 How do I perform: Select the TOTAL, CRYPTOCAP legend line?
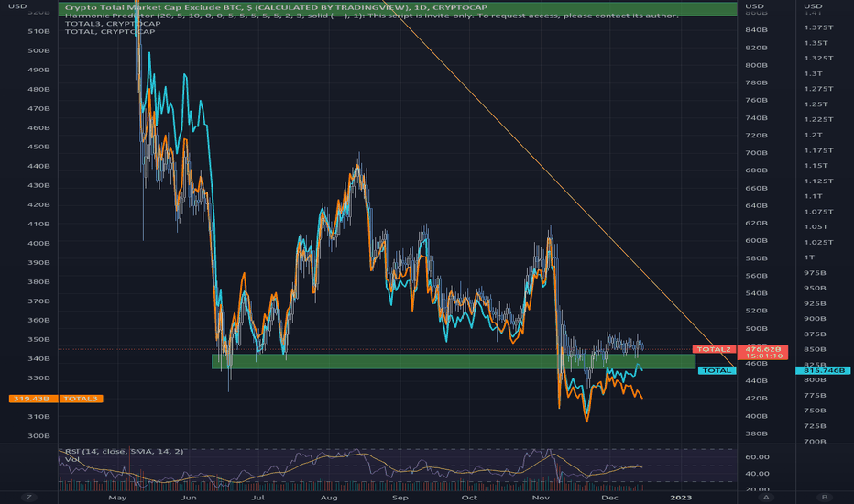110,31
